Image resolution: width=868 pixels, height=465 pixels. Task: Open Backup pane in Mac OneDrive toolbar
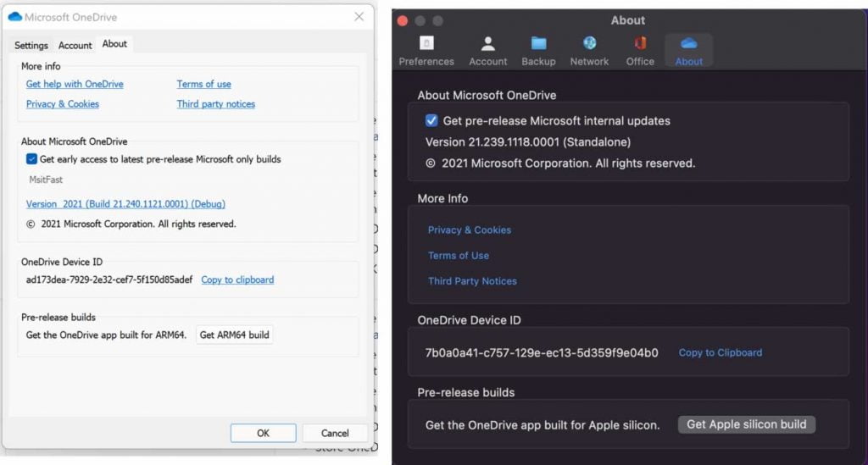tap(538, 51)
